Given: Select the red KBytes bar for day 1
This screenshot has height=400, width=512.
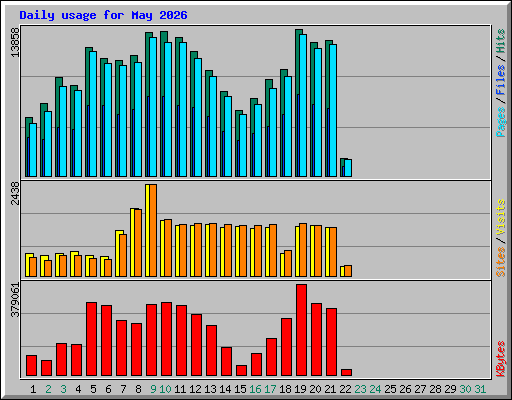Looking at the screenshot, I should pos(31,366).
